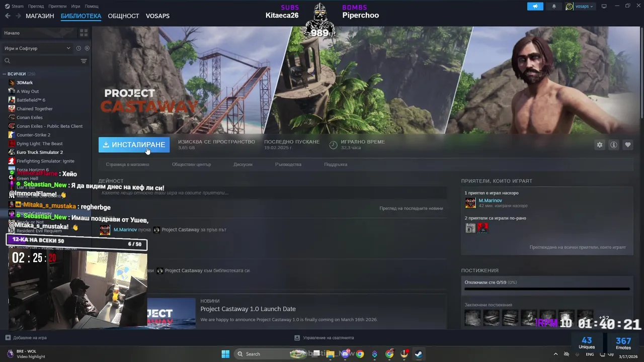This screenshot has width=644, height=362.
Task: Sort by recent activity clock icon
Action: coord(78,48)
